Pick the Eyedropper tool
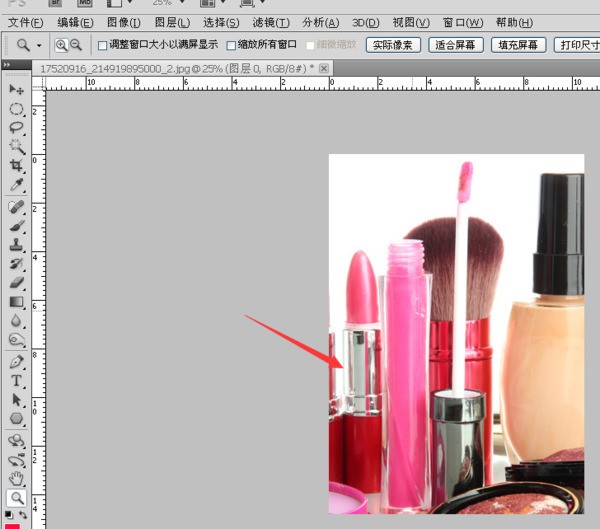 [x=17, y=185]
